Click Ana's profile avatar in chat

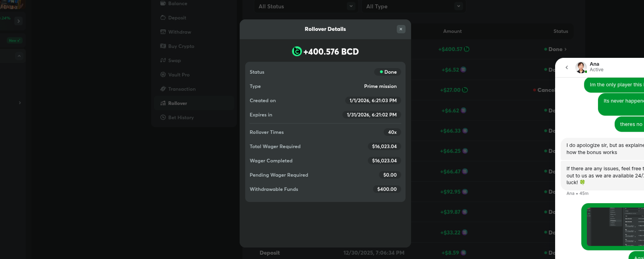(581, 67)
